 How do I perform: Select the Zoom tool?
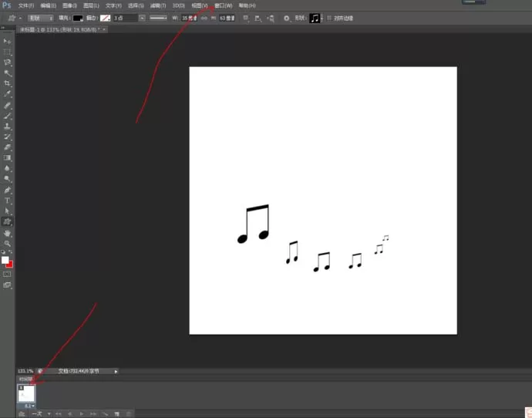(x=7, y=244)
